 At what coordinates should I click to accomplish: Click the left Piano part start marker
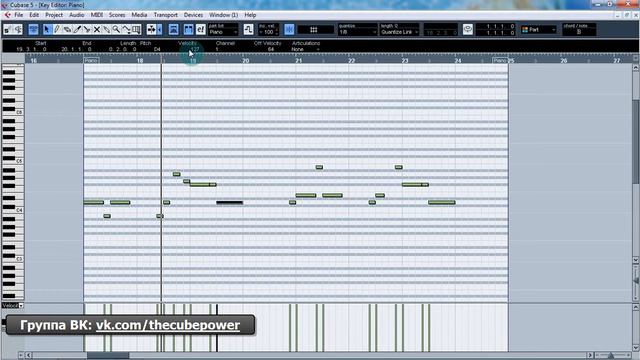click(x=91, y=60)
